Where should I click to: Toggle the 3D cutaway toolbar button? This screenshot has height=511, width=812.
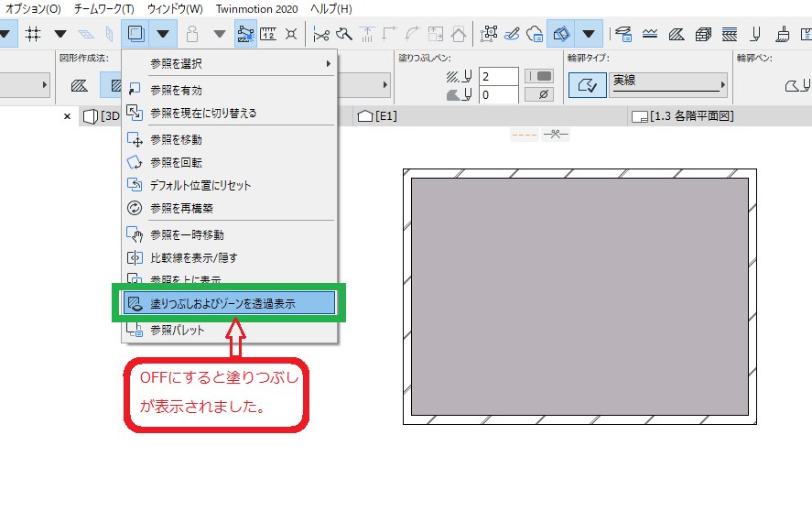(x=561, y=34)
